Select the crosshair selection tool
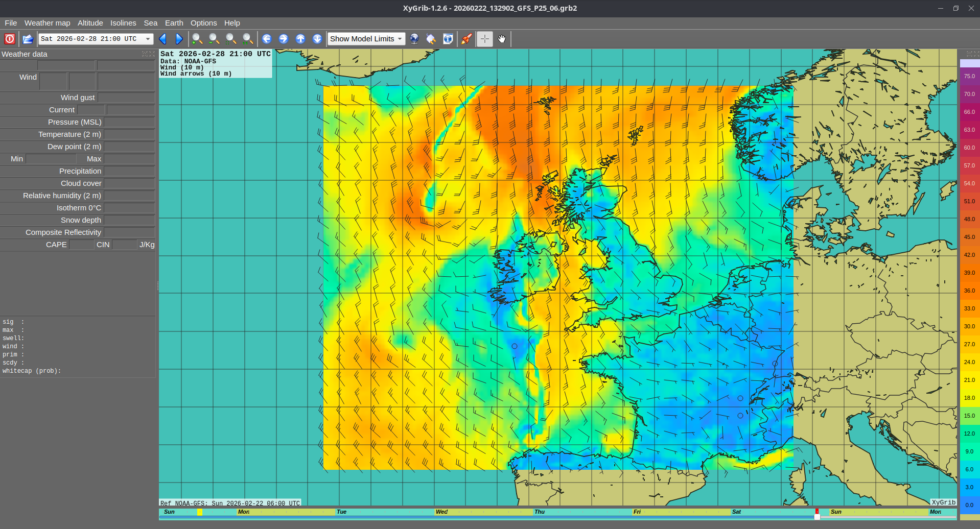 tap(484, 39)
